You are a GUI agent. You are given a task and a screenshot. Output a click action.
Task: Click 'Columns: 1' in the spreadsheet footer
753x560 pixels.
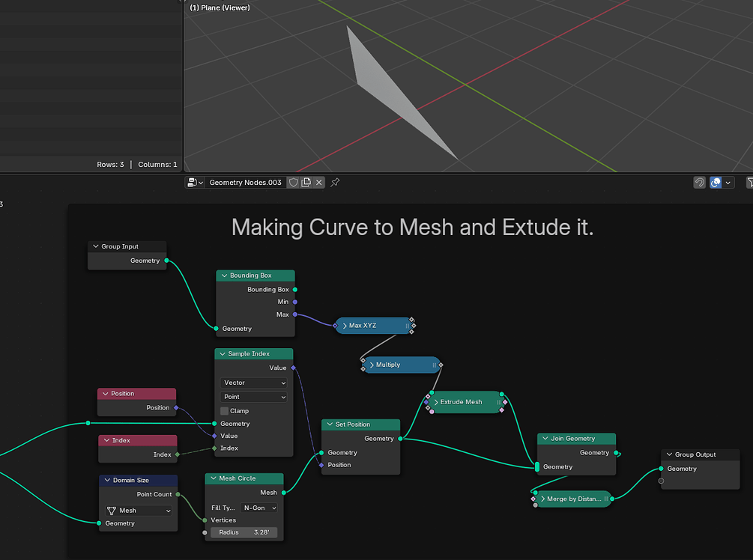tap(157, 165)
